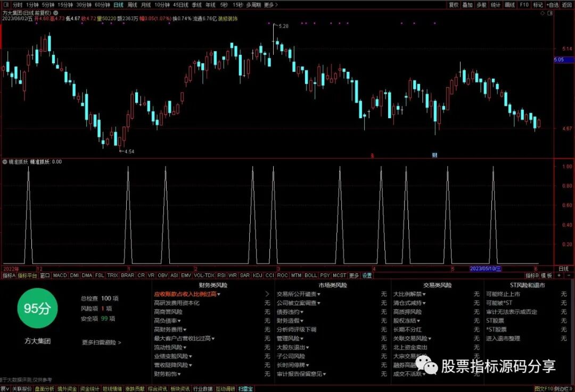Viewport: 575px width, 392px height.
Task: Open F10 company info
Action: tap(524, 5)
